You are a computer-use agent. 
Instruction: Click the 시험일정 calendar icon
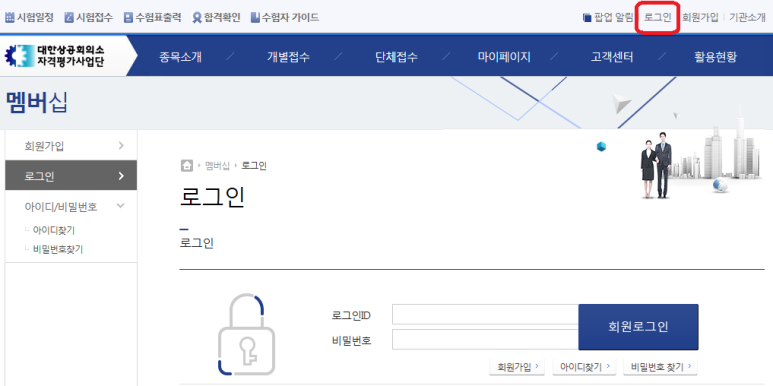(x=9, y=18)
